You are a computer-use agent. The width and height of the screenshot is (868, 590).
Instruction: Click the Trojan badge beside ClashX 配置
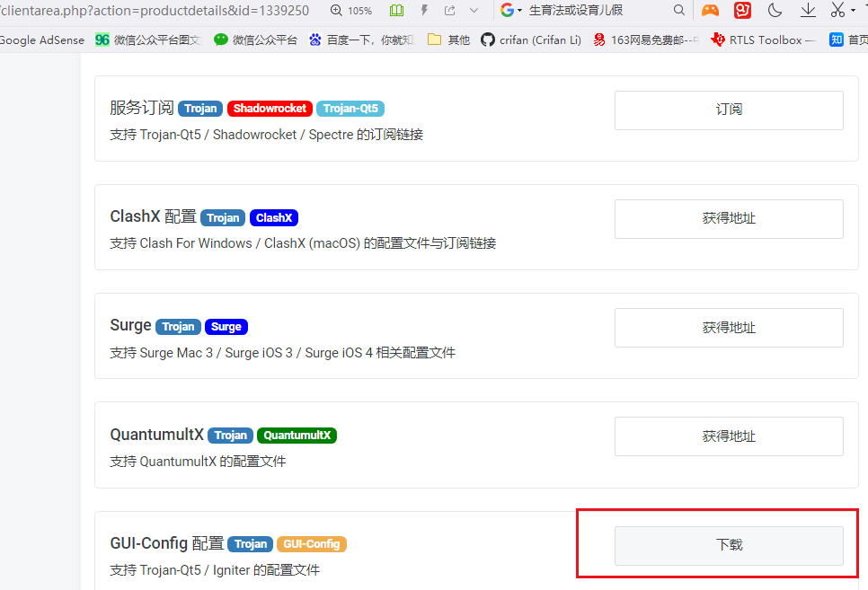223,218
